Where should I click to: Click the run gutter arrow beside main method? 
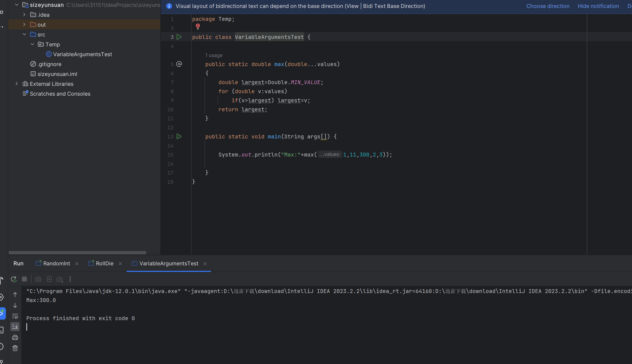point(179,136)
